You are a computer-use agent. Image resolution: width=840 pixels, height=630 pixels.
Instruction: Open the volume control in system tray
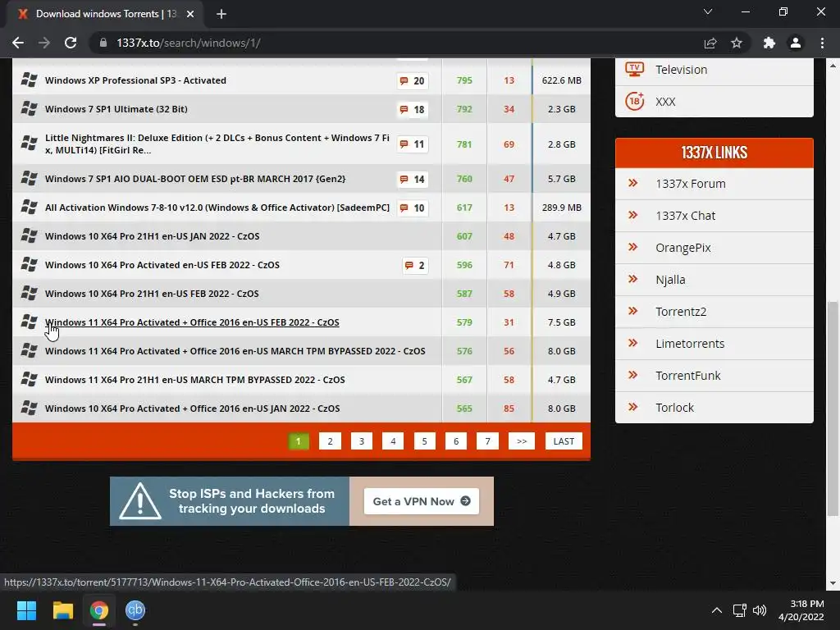pyautogui.click(x=760, y=610)
